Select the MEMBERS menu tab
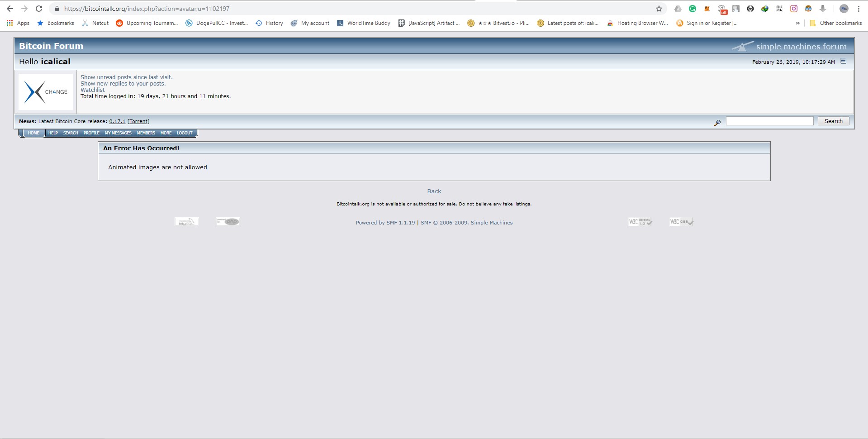This screenshot has width=868, height=439. 146,133
